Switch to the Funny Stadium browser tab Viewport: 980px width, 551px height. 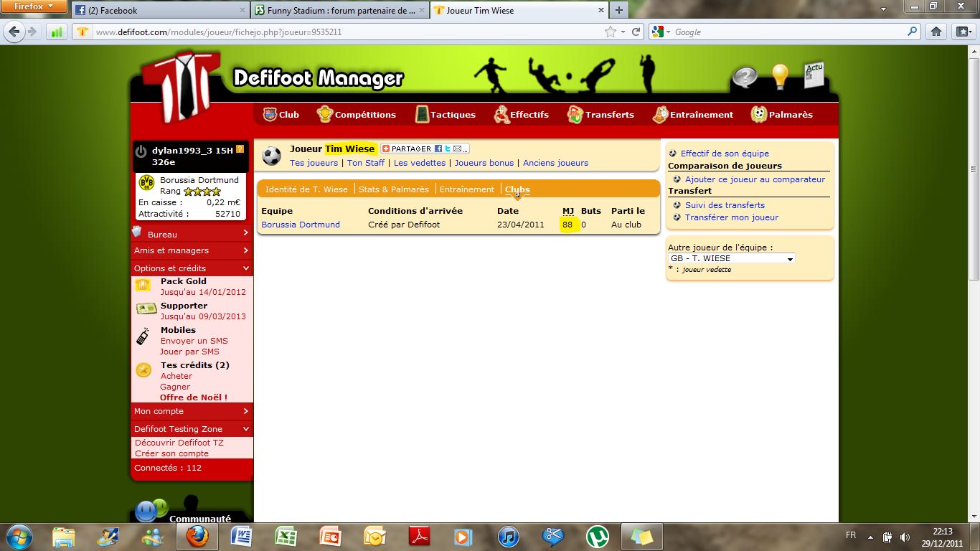tap(341, 10)
